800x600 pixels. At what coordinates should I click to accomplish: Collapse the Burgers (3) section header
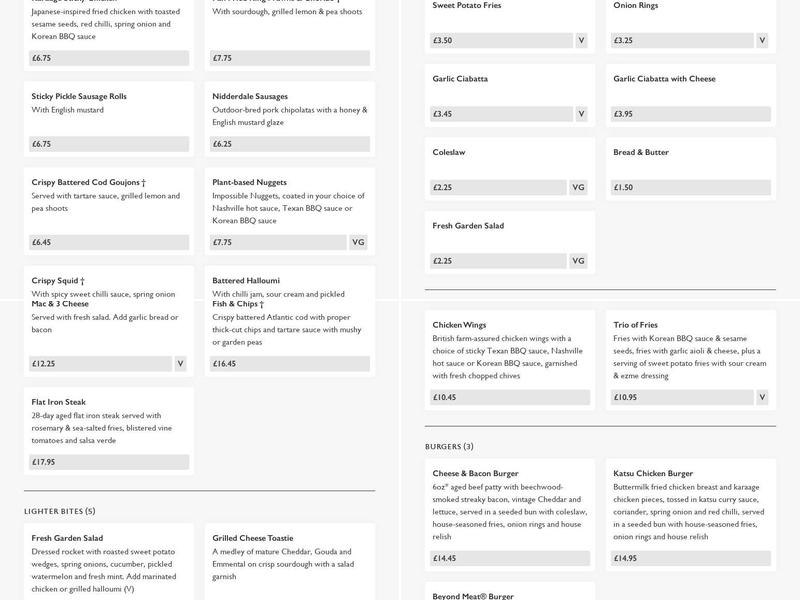pos(449,446)
